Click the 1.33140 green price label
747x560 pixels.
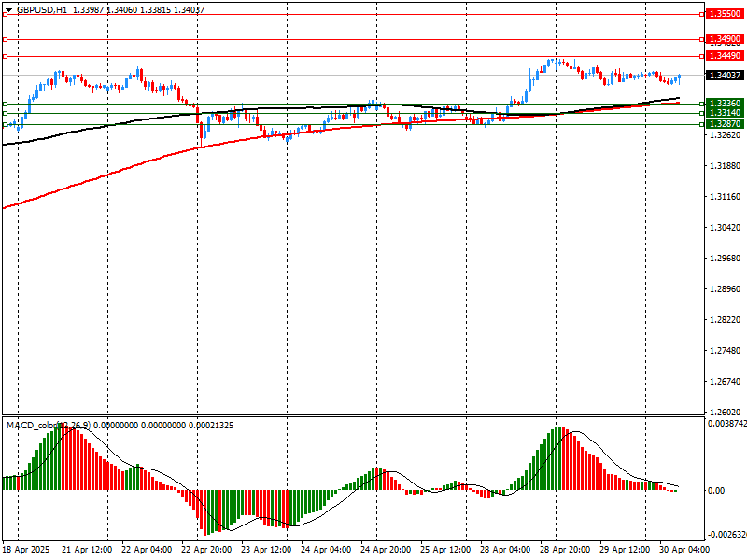pos(725,113)
